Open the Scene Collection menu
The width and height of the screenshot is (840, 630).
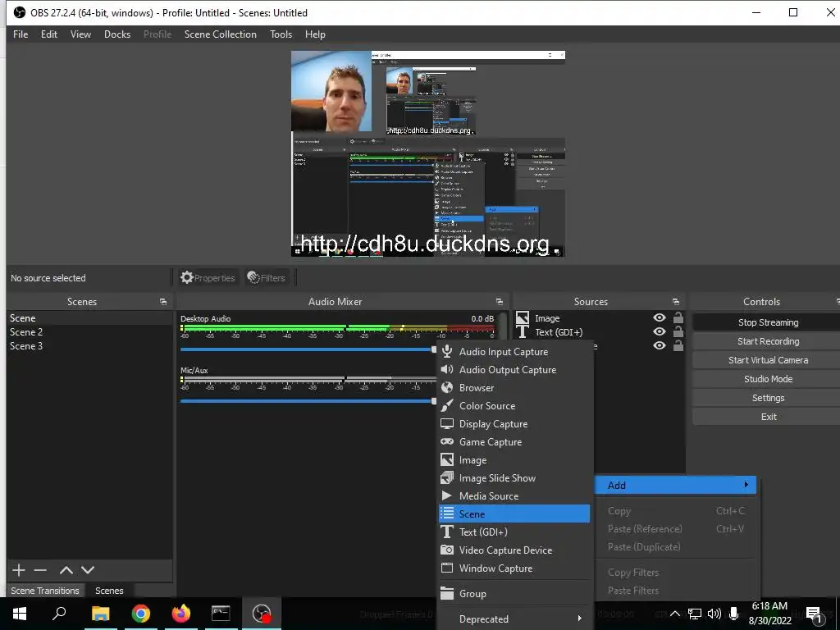[220, 34]
